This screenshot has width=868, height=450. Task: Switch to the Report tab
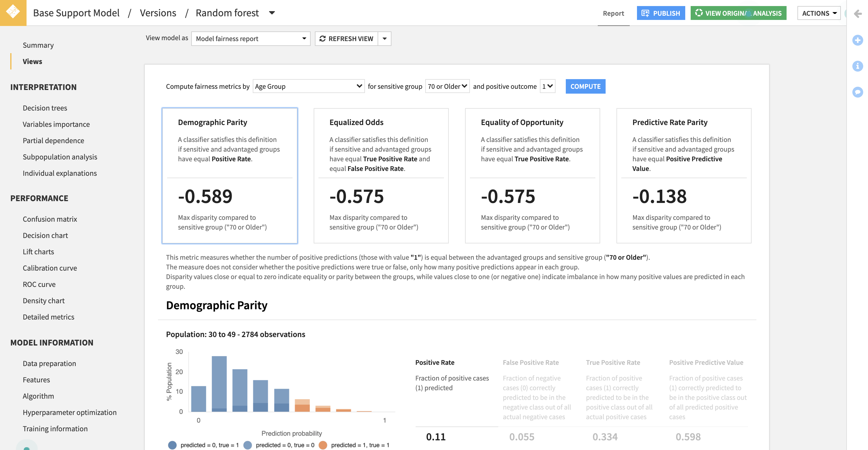[613, 14]
